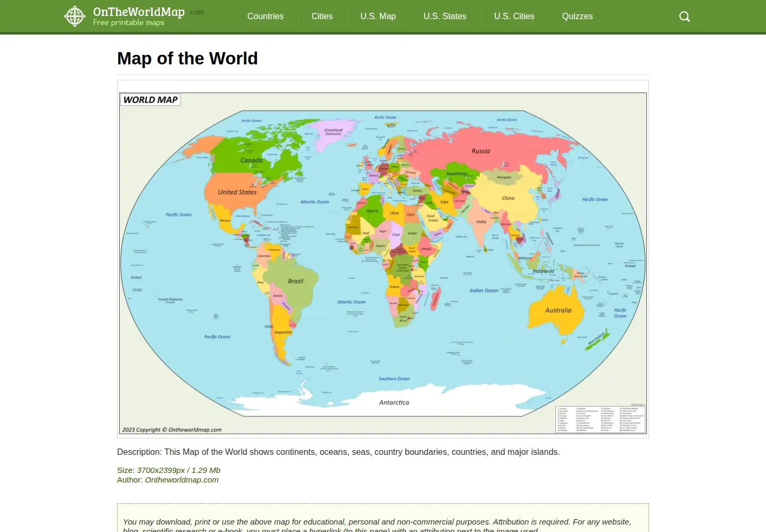This screenshot has height=532, width=766.
Task: Click the Russia label on map
Action: tap(481, 151)
